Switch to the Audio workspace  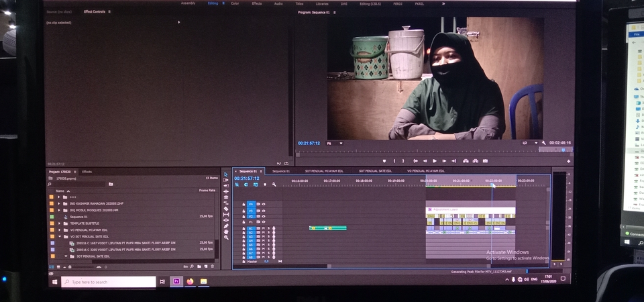pyautogui.click(x=278, y=3)
